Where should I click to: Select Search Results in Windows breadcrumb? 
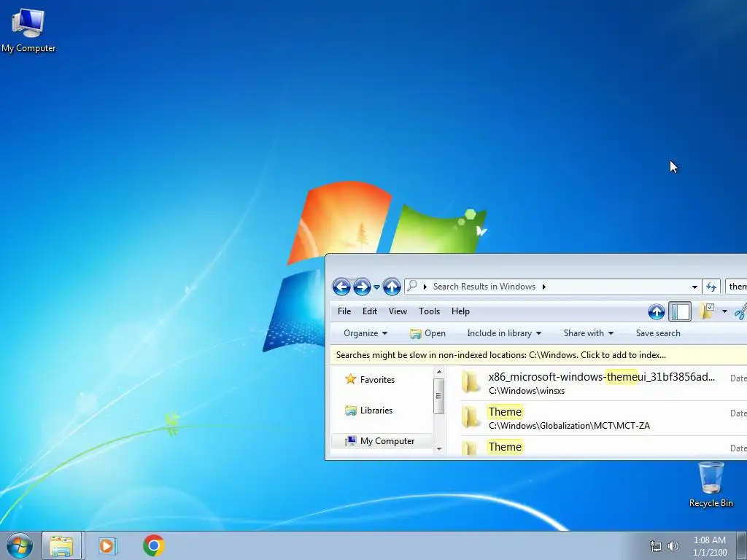click(484, 287)
